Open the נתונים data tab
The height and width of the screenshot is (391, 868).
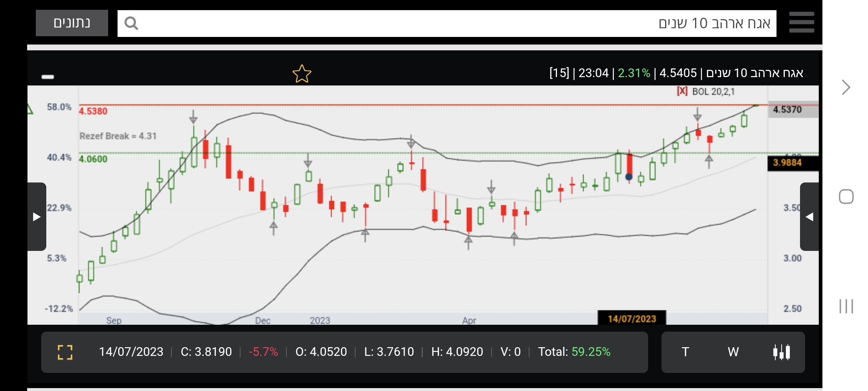coord(72,23)
